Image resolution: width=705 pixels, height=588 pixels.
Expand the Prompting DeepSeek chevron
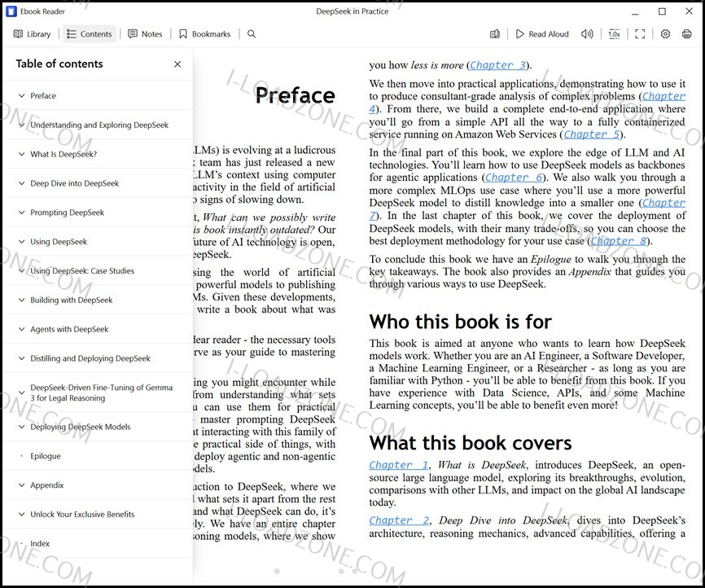pos(22,213)
